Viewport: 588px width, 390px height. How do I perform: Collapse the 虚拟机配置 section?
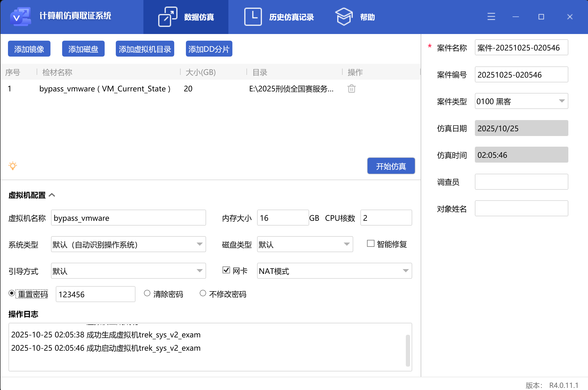tap(52, 195)
